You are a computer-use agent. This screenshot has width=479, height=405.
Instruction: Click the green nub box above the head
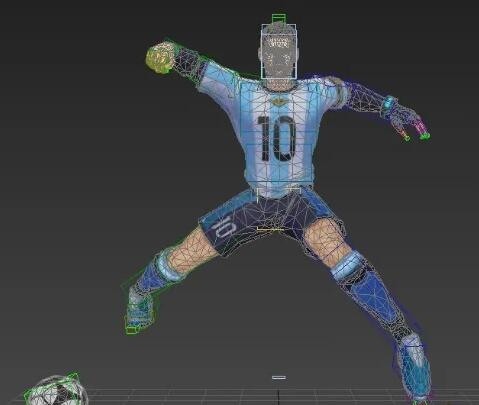click(279, 19)
